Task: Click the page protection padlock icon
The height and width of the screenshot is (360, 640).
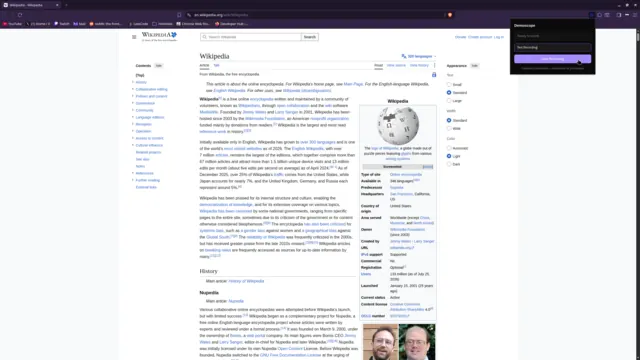Action: [434, 75]
